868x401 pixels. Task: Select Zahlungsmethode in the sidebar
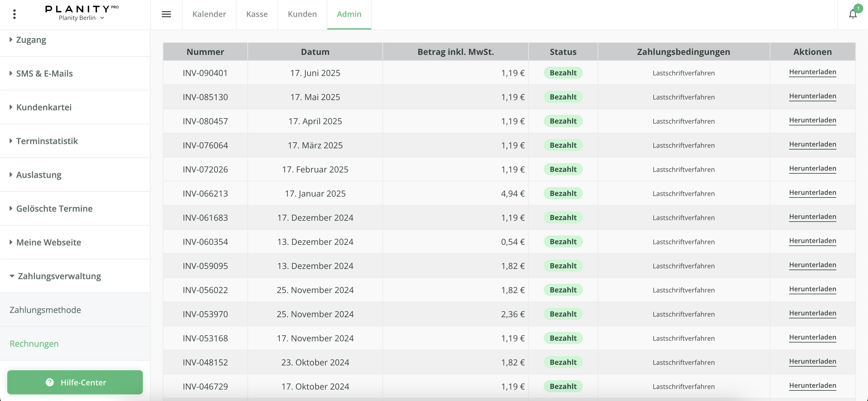(45, 310)
